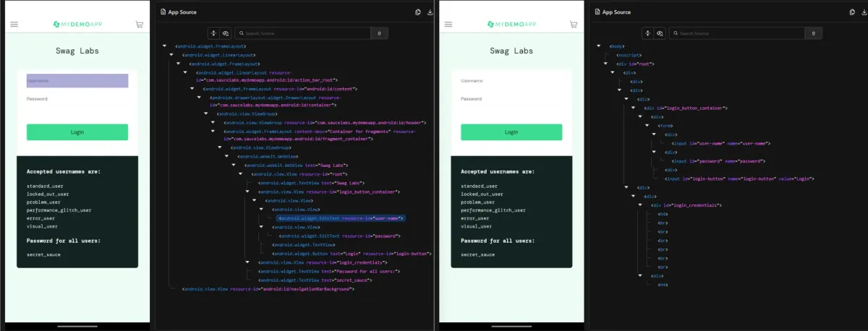This screenshot has width=868, height=331.
Task: Open hamburger menu in left app preview
Action: [x=14, y=24]
